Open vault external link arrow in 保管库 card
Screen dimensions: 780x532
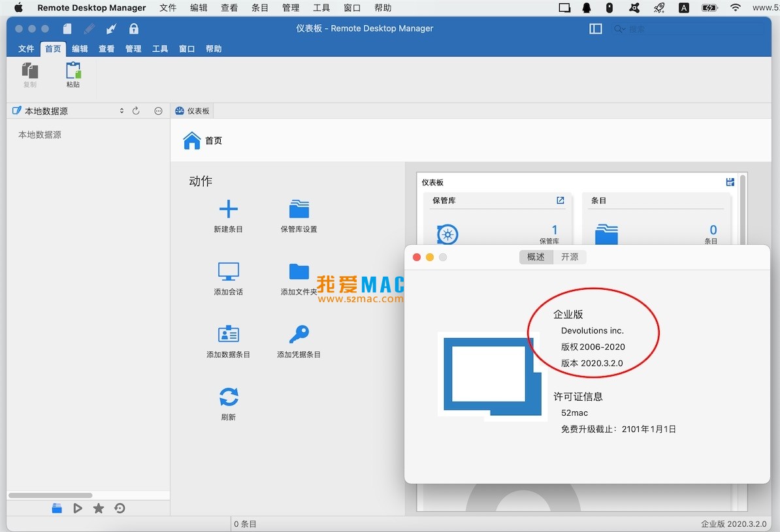[x=560, y=200]
